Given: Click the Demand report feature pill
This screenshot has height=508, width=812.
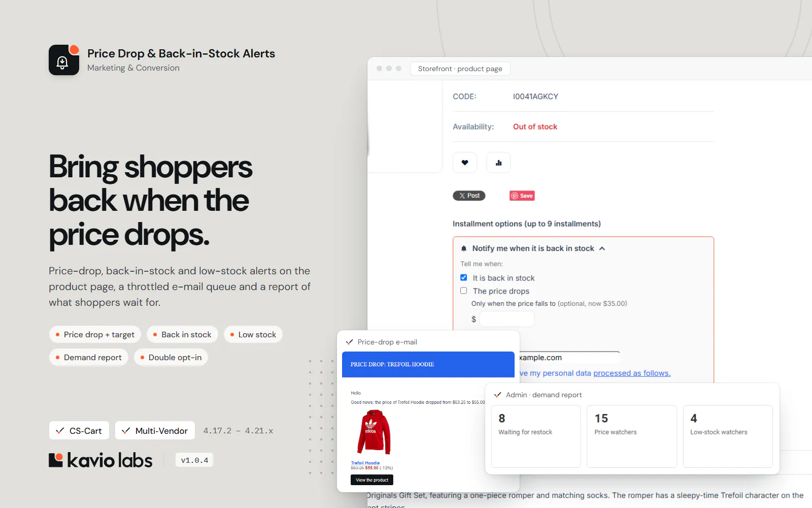Looking at the screenshot, I should click(89, 357).
